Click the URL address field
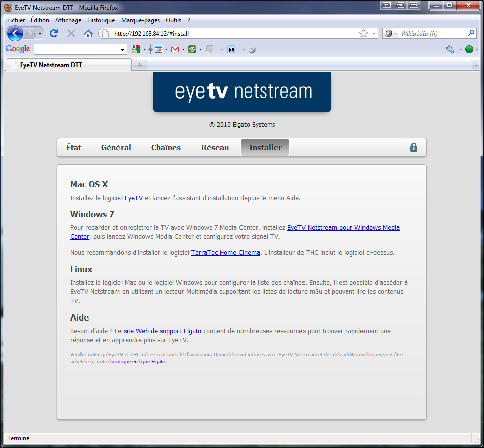Viewport: 484px width, 448px height. (234, 33)
